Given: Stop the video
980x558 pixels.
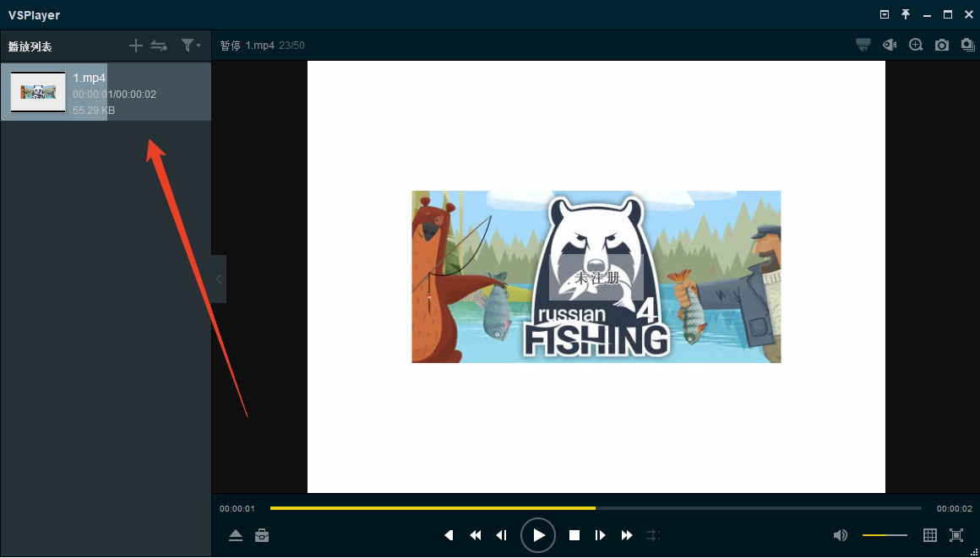Looking at the screenshot, I should [574, 535].
